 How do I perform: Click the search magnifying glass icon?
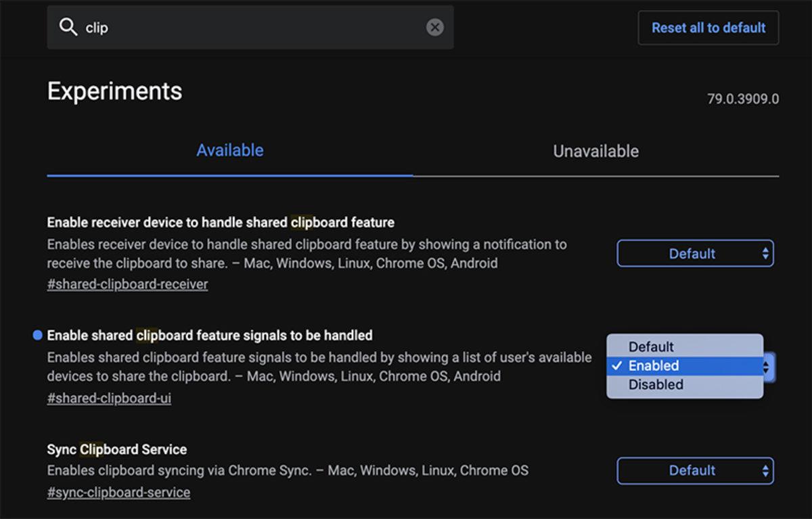click(x=68, y=26)
